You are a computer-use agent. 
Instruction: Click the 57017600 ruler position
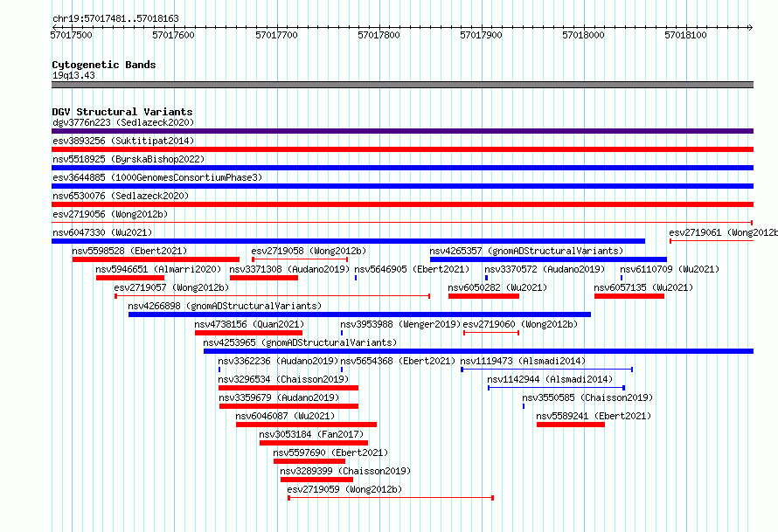173,35
